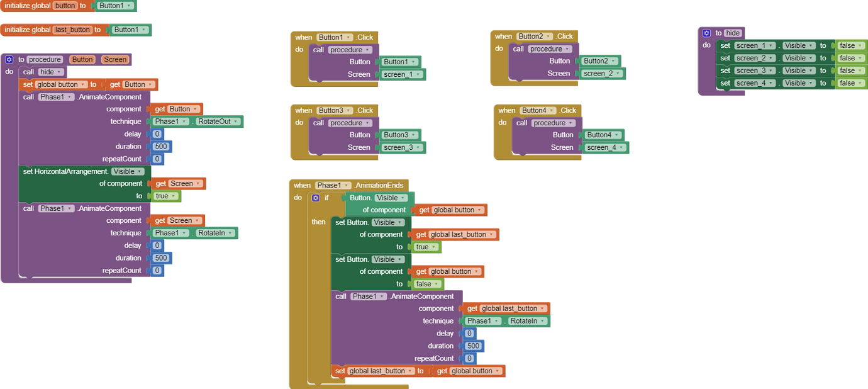Open Button3 dropdown in 'when Button3.Click' header
Viewport: 868px width, 389px height.
point(334,110)
